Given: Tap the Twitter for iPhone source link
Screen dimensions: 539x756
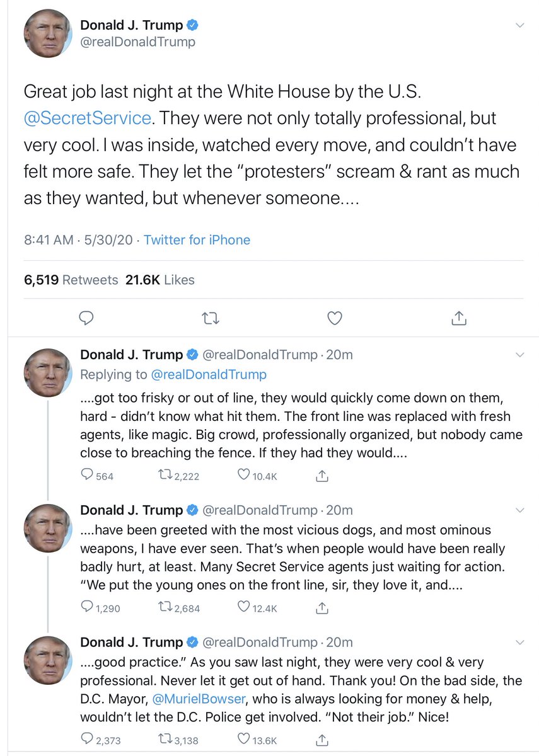Looking at the screenshot, I should click(x=197, y=240).
